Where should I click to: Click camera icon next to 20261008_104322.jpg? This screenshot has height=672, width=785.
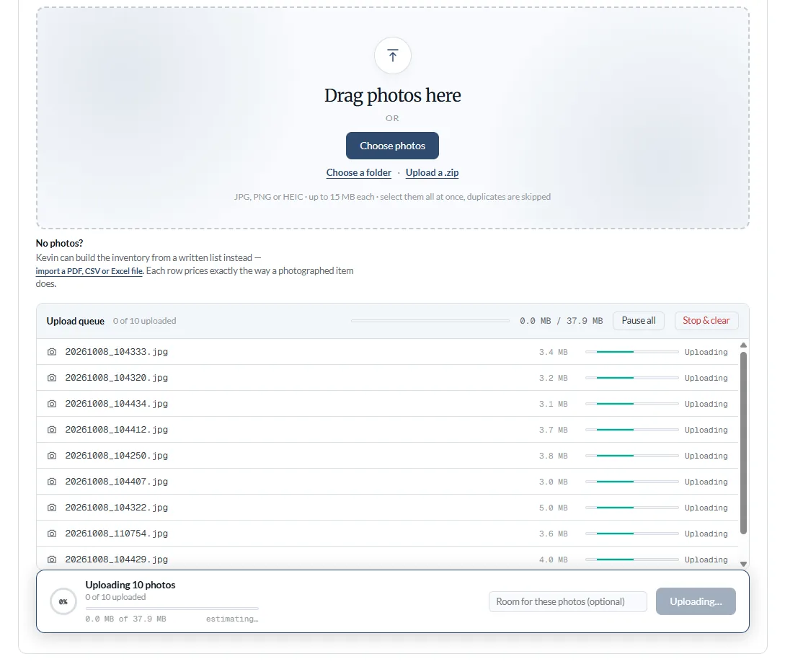[52, 508]
